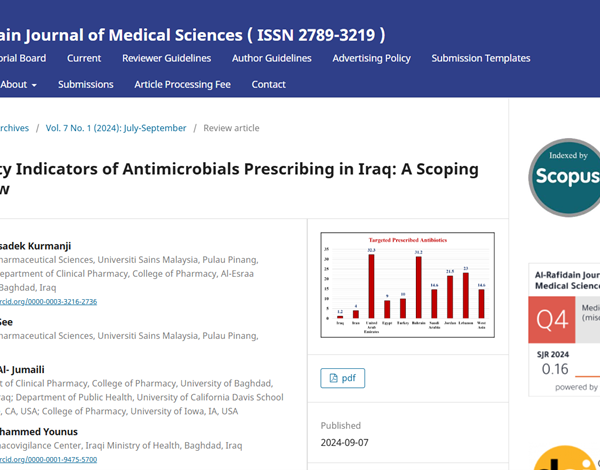The height and width of the screenshot is (470, 600).
Task: Open the Contact page
Action: click(269, 84)
